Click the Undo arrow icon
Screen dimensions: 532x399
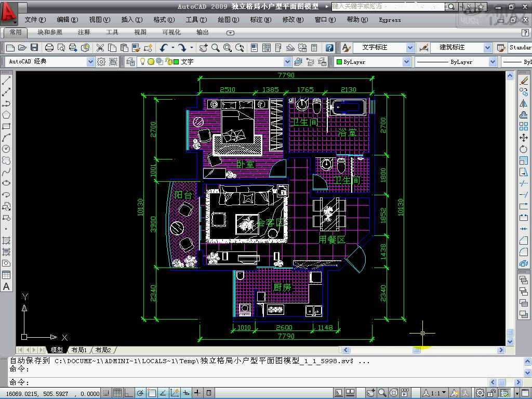[164, 48]
